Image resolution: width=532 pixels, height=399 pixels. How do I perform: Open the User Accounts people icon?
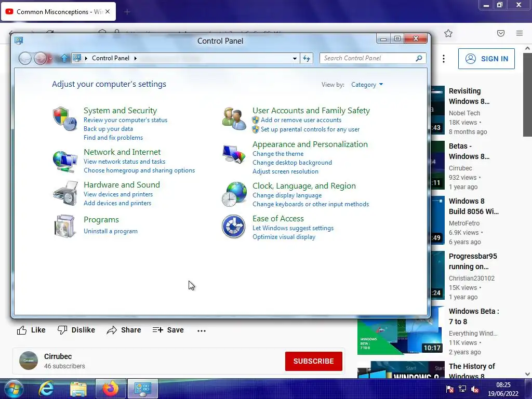tap(234, 119)
